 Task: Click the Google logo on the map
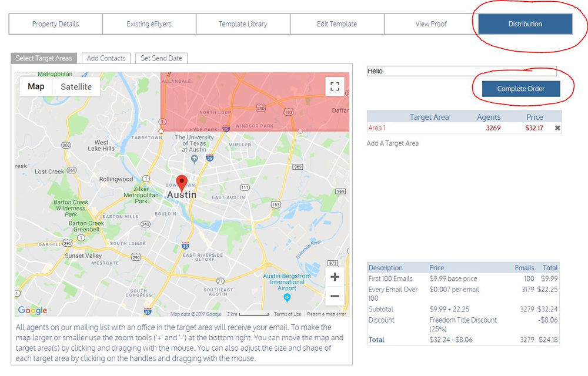(32, 310)
